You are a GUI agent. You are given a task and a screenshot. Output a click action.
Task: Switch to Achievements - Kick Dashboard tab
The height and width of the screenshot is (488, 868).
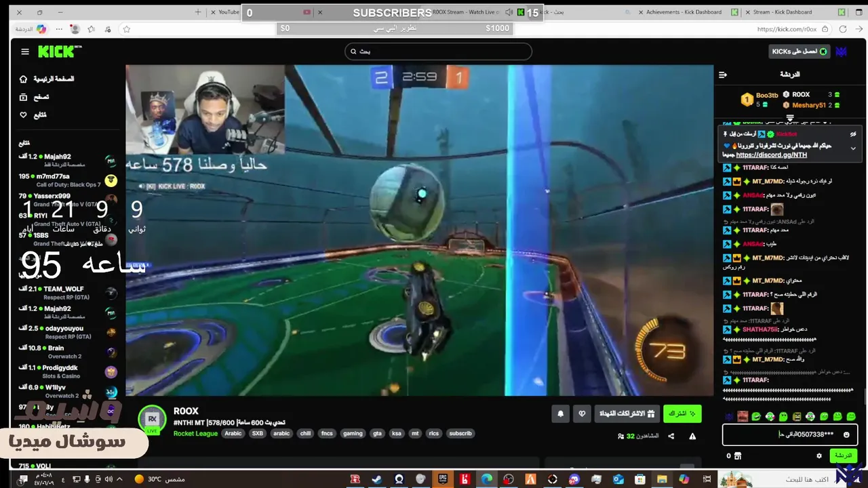[684, 12]
